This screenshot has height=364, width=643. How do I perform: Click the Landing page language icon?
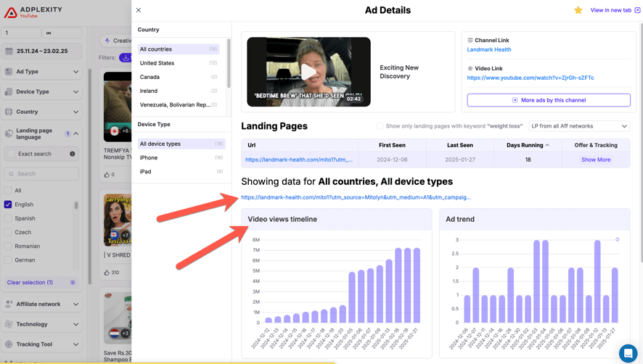[x=9, y=133]
